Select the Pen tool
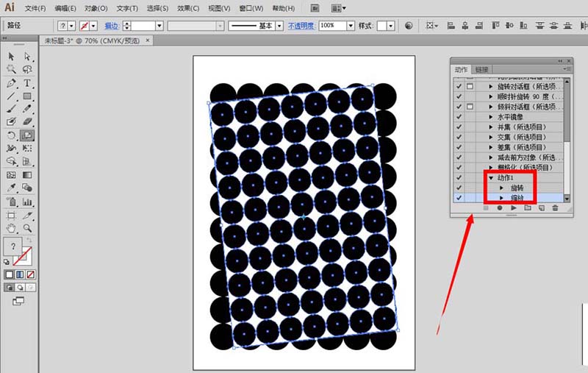 [12, 83]
